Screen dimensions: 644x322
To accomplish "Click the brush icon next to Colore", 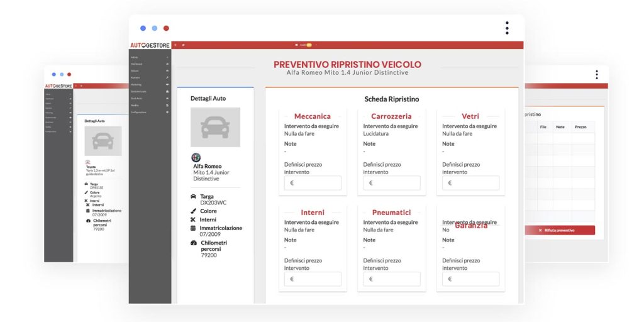I will [194, 211].
